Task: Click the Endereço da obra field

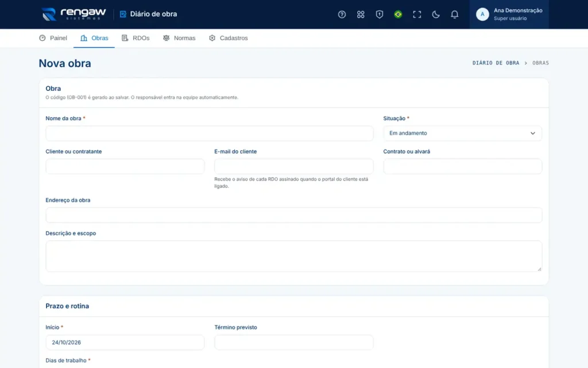Action: click(293, 215)
